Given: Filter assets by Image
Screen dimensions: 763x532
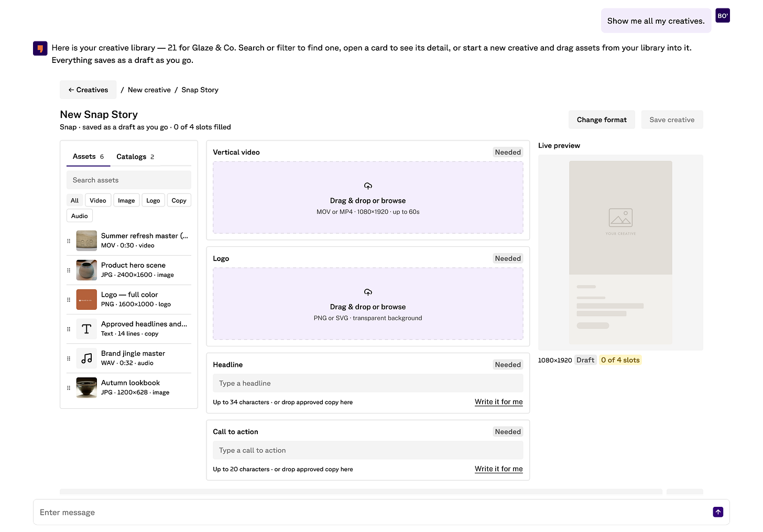Looking at the screenshot, I should [126, 200].
